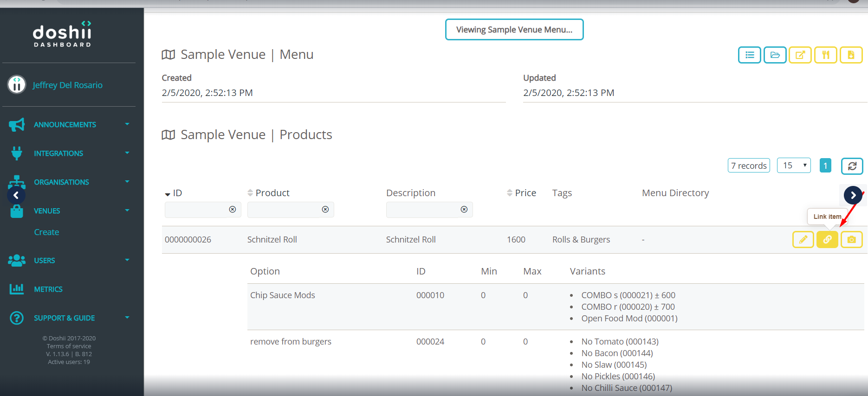Sort table by Product column
The height and width of the screenshot is (396, 868).
pos(268,193)
